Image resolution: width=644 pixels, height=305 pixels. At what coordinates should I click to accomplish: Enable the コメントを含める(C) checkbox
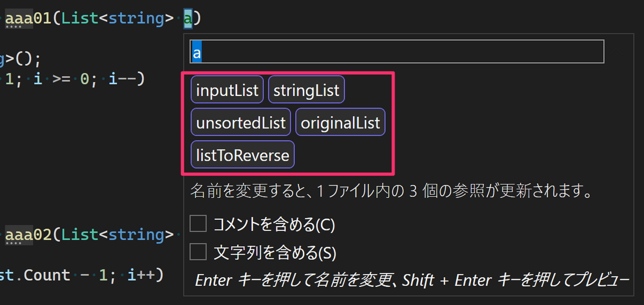coord(198,224)
